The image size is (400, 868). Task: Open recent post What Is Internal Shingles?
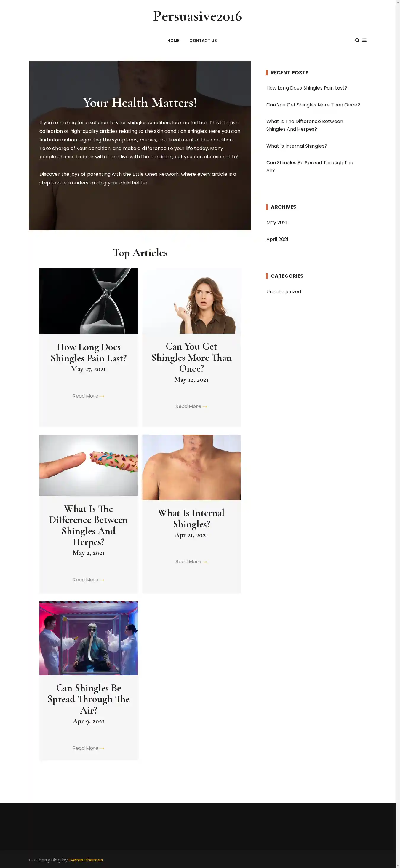(x=296, y=146)
